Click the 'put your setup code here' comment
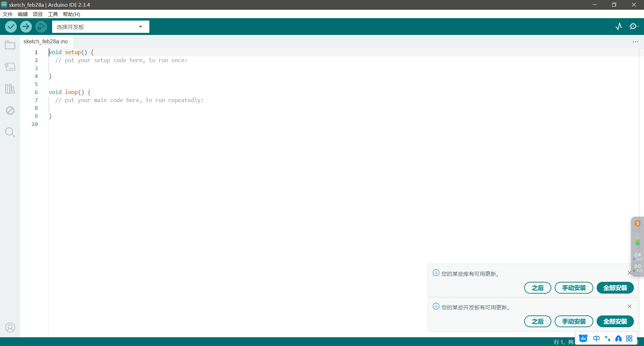 pos(121,60)
